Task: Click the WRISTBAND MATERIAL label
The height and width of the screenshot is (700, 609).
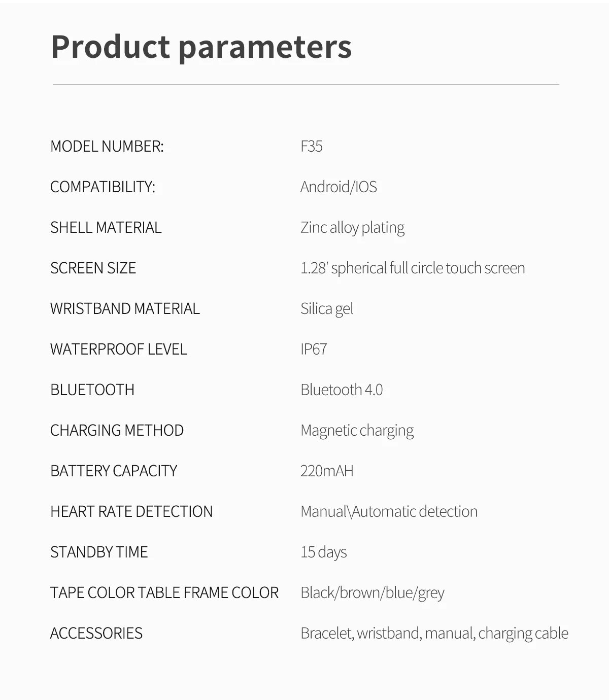Action: 125,309
